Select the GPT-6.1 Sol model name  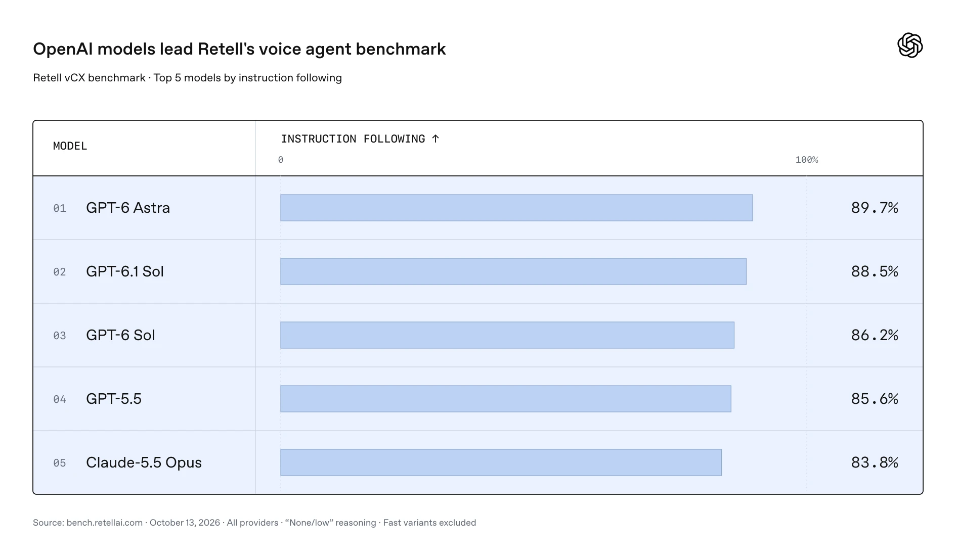click(125, 271)
